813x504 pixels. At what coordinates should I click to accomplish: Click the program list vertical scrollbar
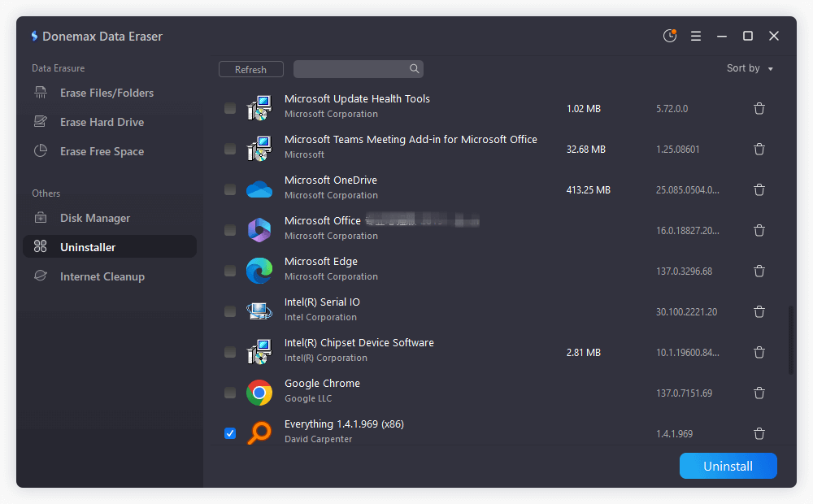coord(791,340)
